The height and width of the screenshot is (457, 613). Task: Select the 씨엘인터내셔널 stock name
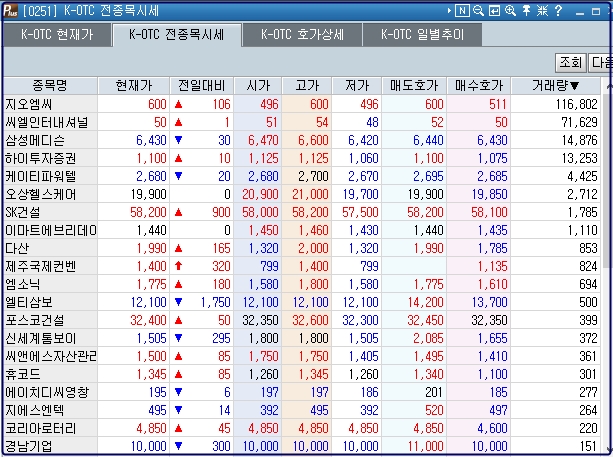(x=47, y=122)
